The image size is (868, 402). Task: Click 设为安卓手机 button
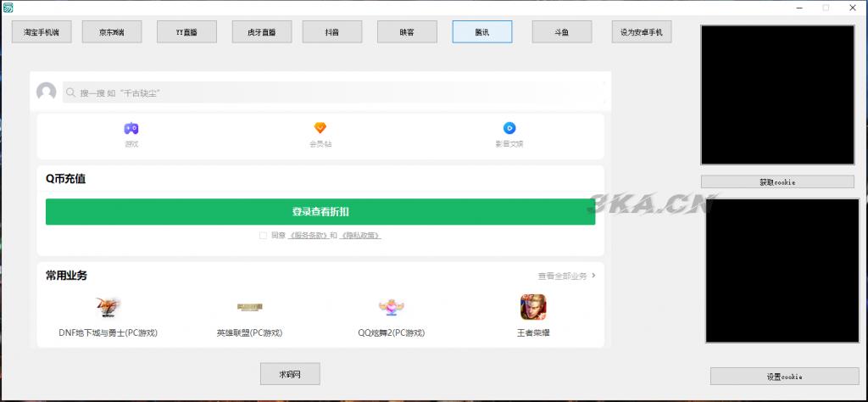pyautogui.click(x=642, y=31)
